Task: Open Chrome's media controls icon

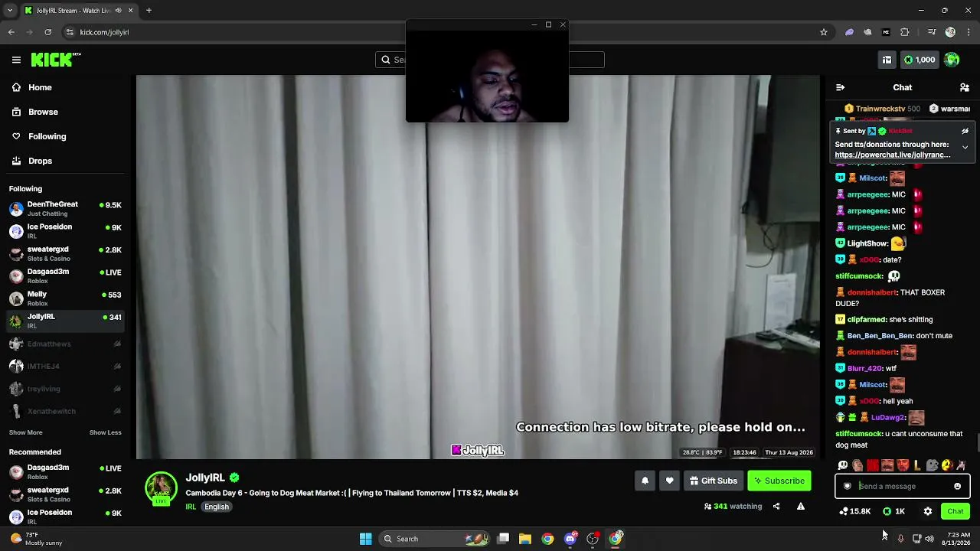Action: click(931, 32)
